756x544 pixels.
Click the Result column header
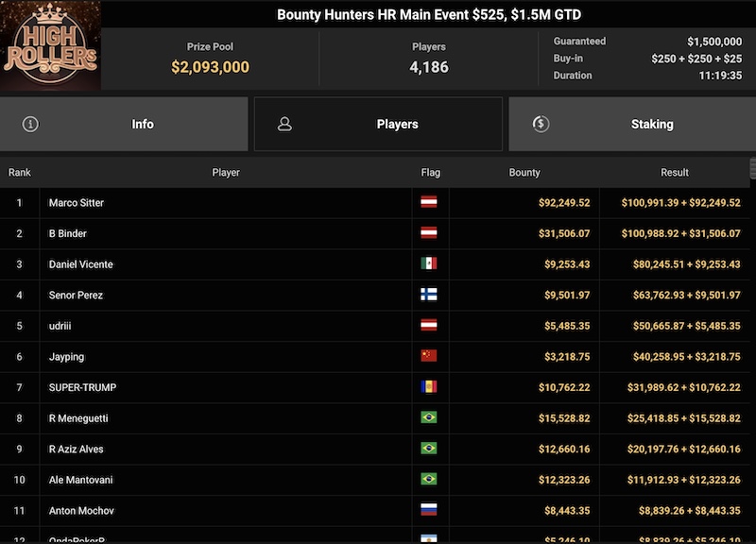pyautogui.click(x=675, y=173)
